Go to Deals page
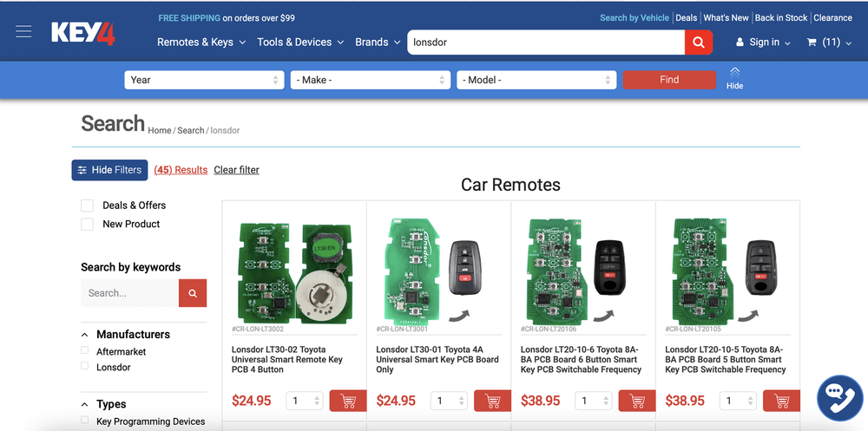The width and height of the screenshot is (868, 431). click(686, 17)
